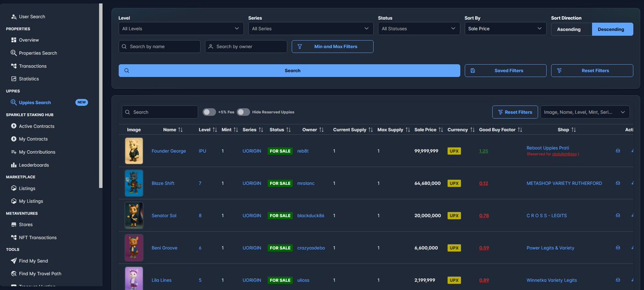Sort table by Series column

point(253,130)
